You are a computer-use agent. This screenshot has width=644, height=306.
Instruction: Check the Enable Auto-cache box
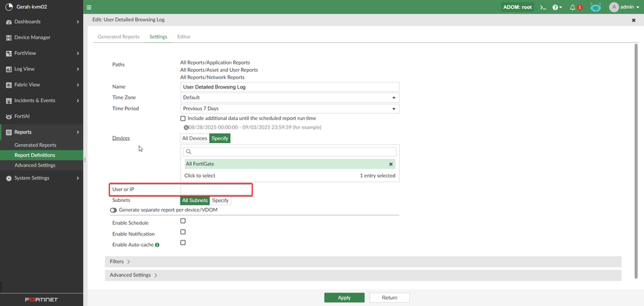(183, 243)
